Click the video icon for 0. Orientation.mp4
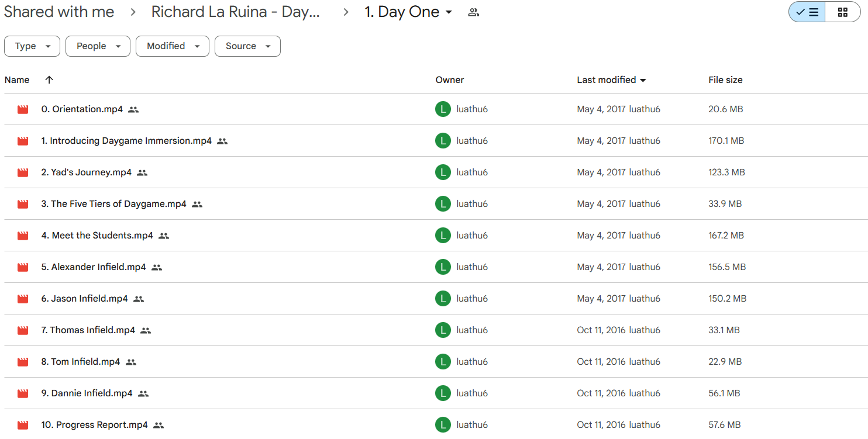868x439 pixels. pos(23,109)
